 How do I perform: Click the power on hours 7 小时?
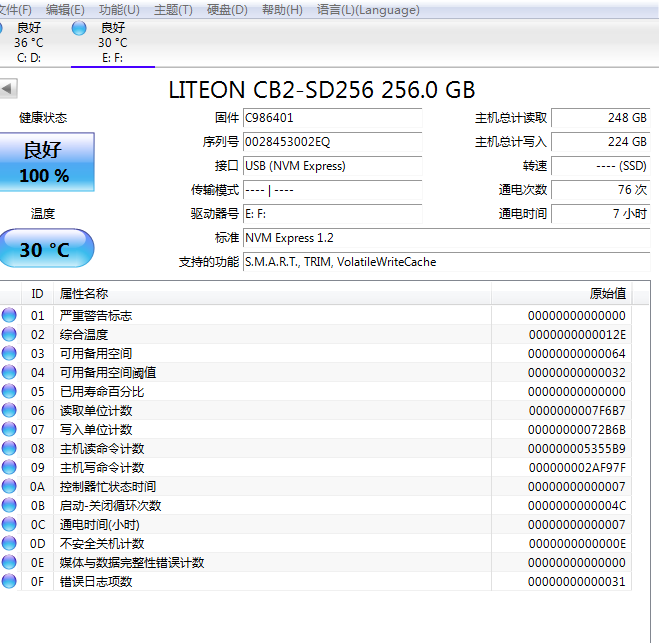(601, 214)
